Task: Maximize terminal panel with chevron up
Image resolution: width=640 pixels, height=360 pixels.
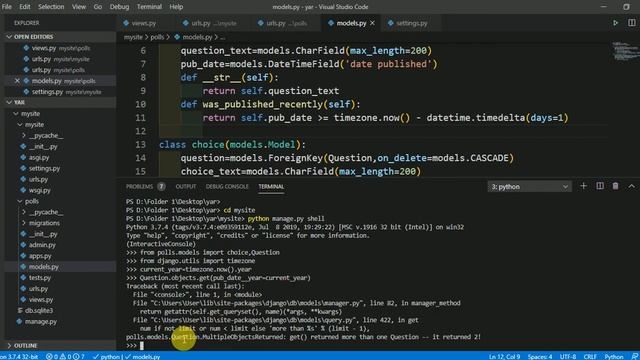Action: (x=631, y=186)
